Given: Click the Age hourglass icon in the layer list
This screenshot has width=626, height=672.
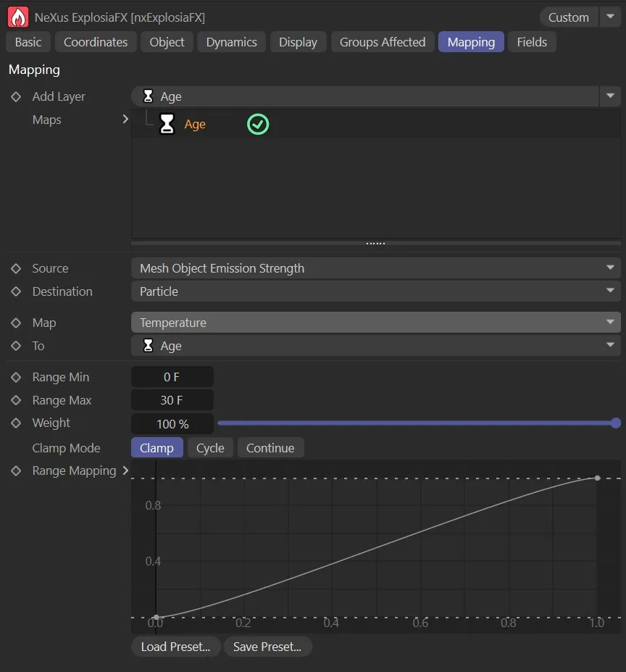Looking at the screenshot, I should pyautogui.click(x=167, y=124).
